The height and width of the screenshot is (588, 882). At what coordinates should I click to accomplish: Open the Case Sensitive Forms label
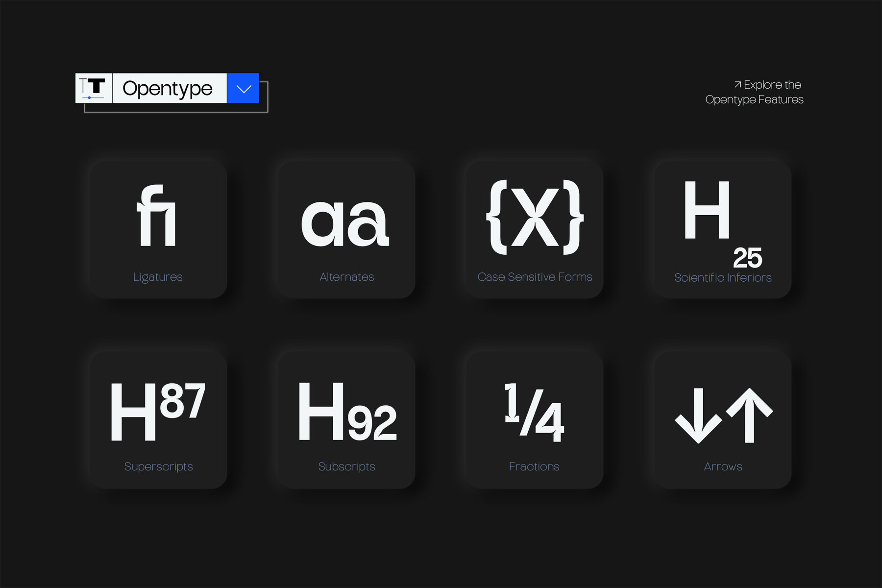click(535, 277)
